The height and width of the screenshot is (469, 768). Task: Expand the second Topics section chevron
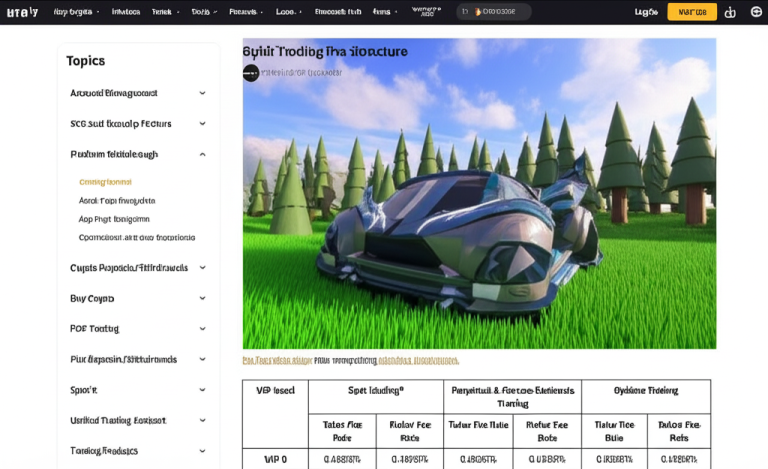click(x=202, y=124)
